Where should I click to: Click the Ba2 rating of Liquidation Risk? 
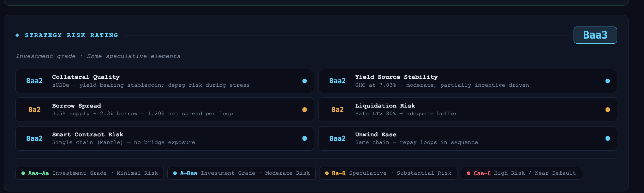pos(337,110)
